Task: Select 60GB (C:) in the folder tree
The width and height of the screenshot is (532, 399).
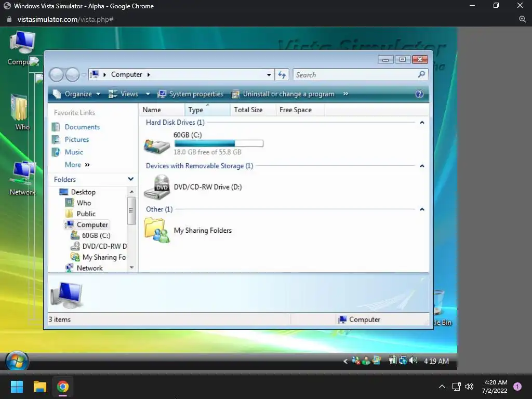Action: 96,235
